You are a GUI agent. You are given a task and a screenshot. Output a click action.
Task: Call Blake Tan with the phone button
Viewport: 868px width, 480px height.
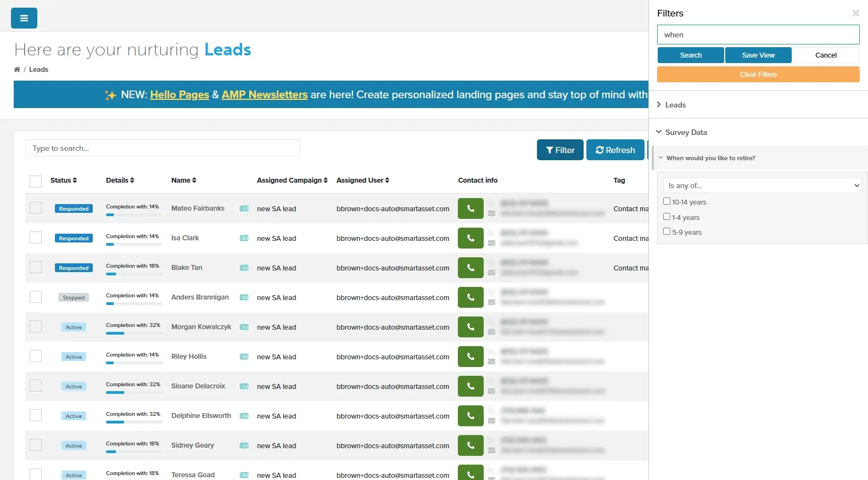point(471,268)
